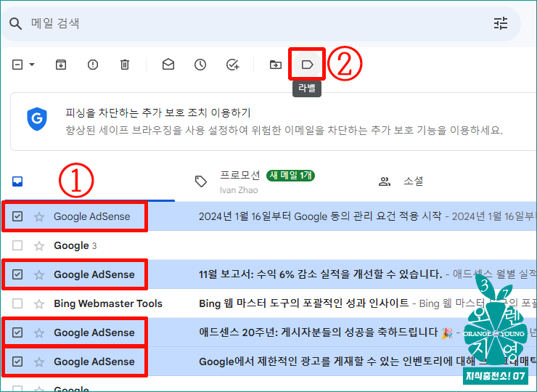
Task: Toggle the select-all checkbox in toolbar
Action: (x=17, y=65)
